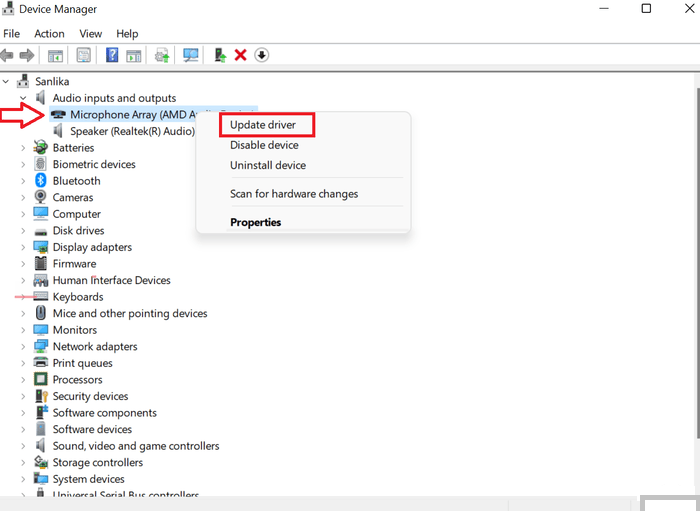Image resolution: width=700 pixels, height=511 pixels.
Task: Click the Scan for hardware changes monitor icon
Action: (191, 55)
